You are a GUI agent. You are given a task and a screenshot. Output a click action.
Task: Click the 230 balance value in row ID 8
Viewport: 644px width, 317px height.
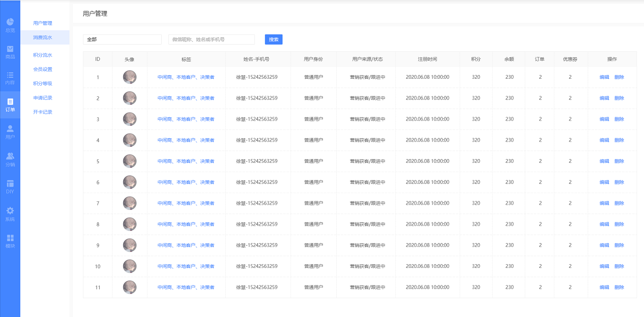(x=509, y=224)
